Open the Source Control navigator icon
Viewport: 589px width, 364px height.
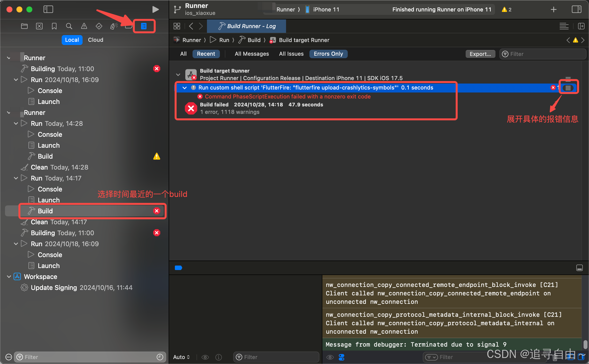39,26
